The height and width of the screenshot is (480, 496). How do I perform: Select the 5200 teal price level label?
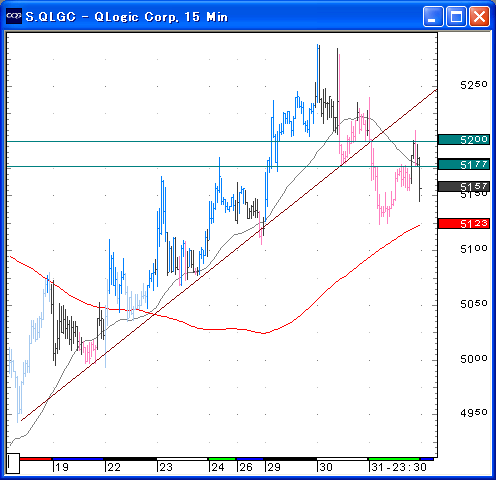[x=464, y=139]
